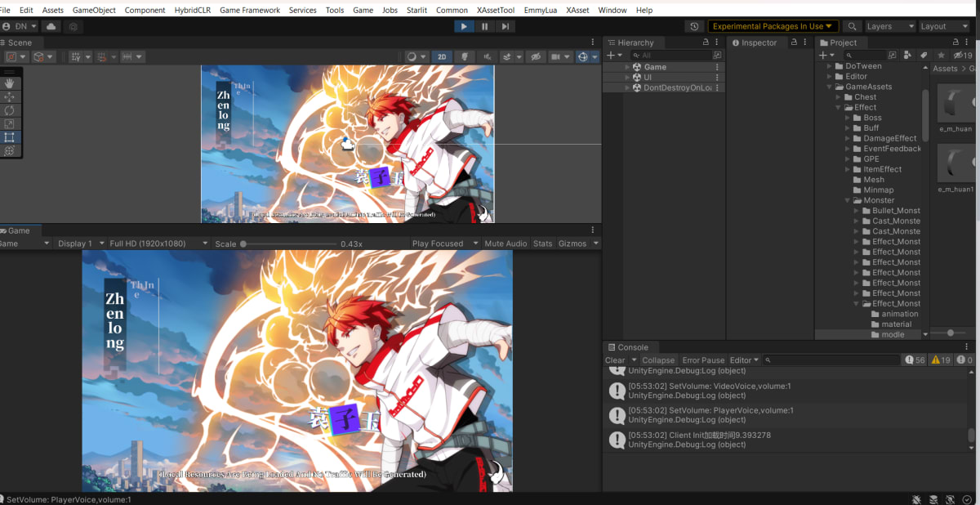Viewport: 980px width, 505px height.
Task: Open the undo history icon
Action: 694,26
